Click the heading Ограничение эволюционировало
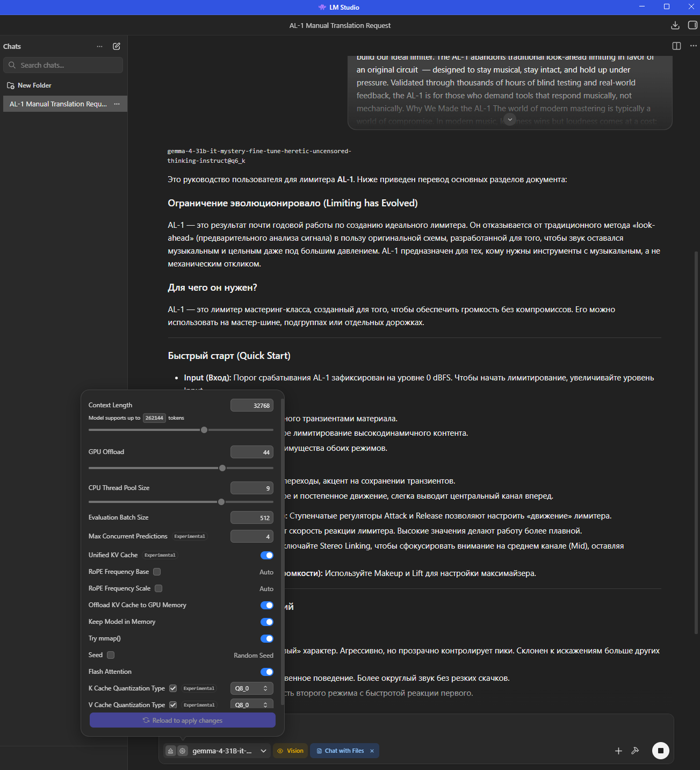 pos(293,203)
